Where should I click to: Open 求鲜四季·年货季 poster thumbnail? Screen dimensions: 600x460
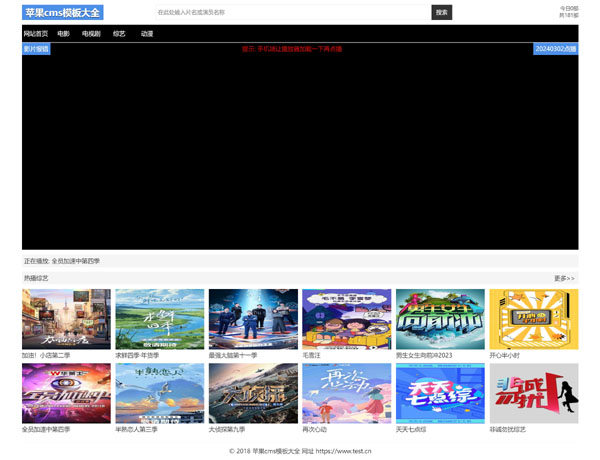click(x=160, y=319)
